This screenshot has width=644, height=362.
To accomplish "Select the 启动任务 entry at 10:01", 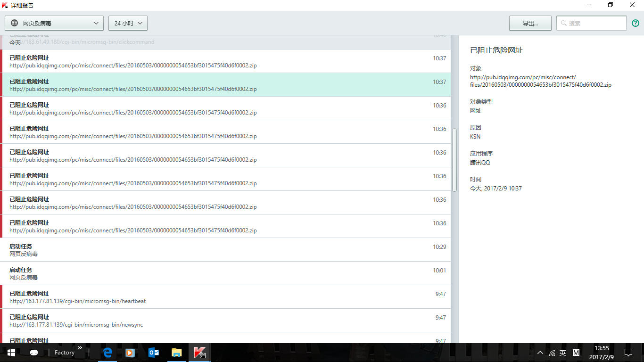I will [x=226, y=273].
